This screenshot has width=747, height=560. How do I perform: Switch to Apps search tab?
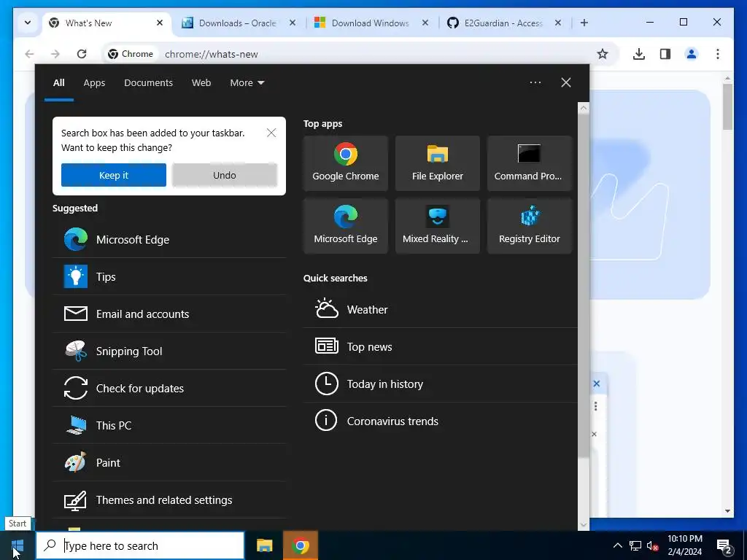point(94,82)
